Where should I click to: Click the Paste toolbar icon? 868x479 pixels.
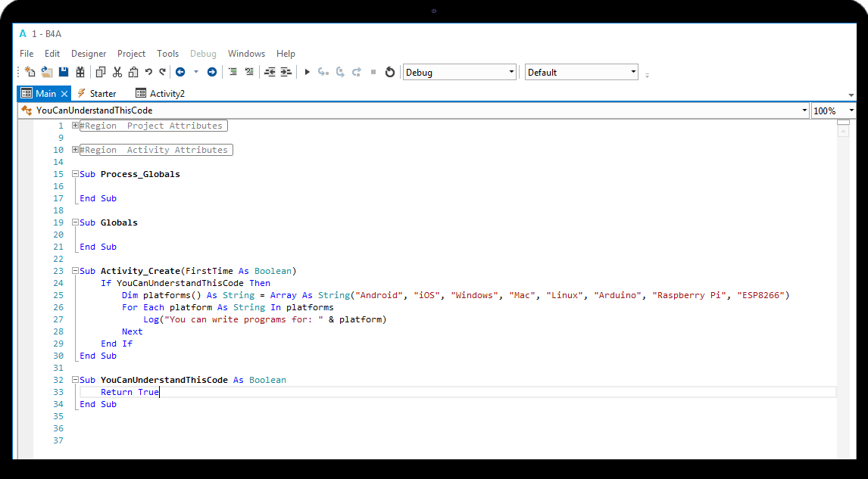[x=133, y=72]
